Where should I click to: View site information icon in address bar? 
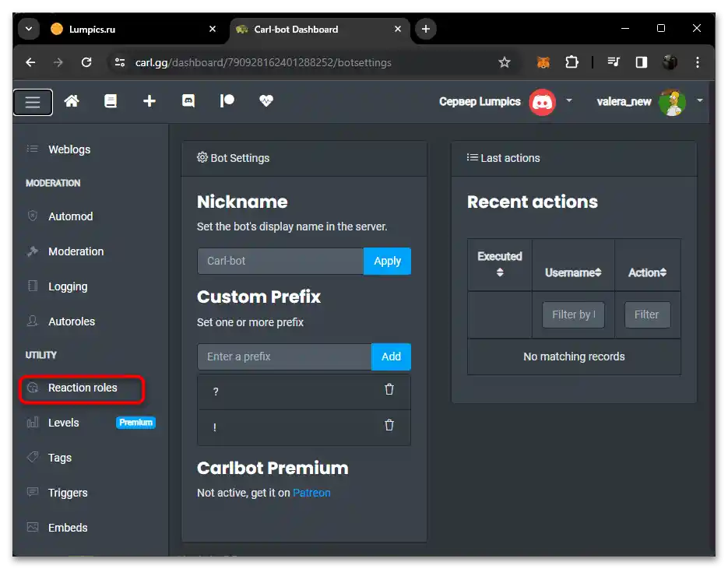click(x=120, y=62)
